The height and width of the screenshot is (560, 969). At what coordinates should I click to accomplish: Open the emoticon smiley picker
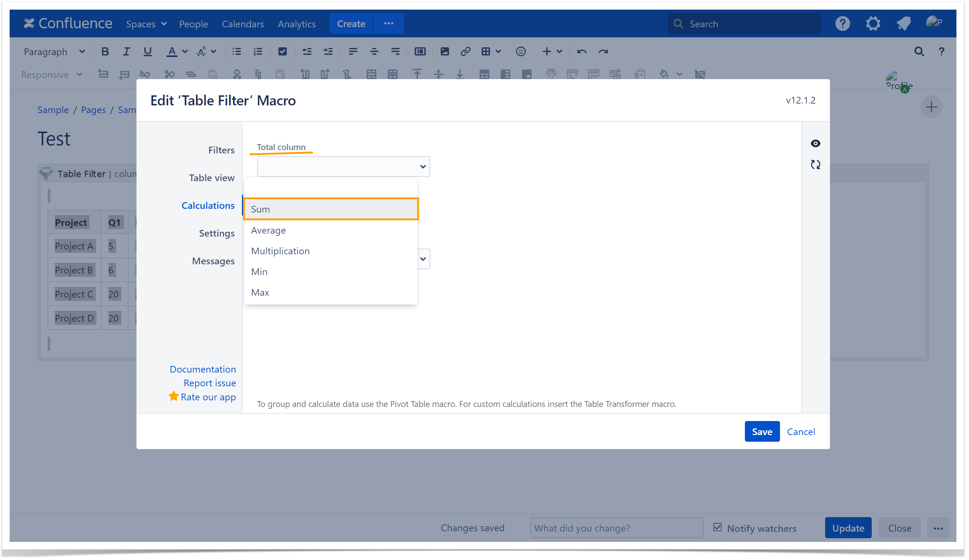click(x=520, y=51)
